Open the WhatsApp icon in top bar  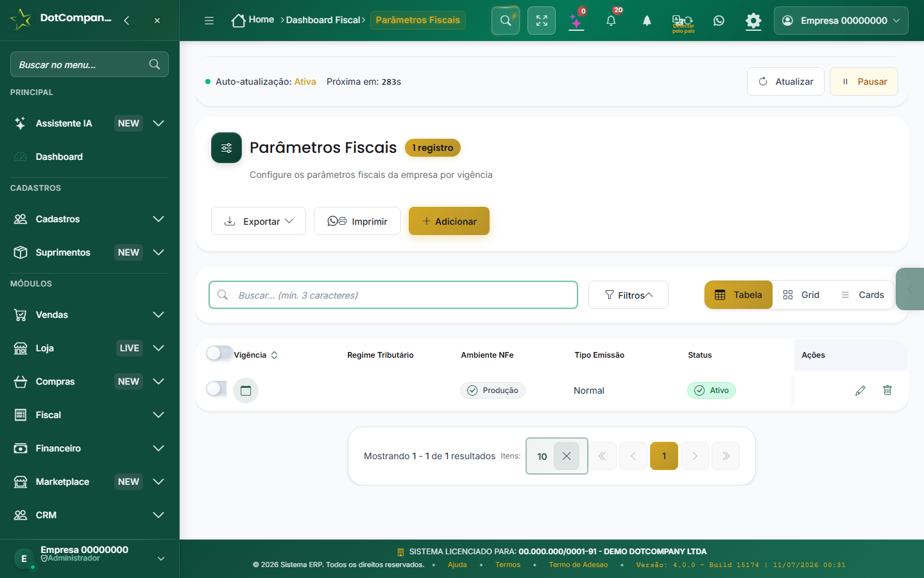pyautogui.click(x=719, y=21)
